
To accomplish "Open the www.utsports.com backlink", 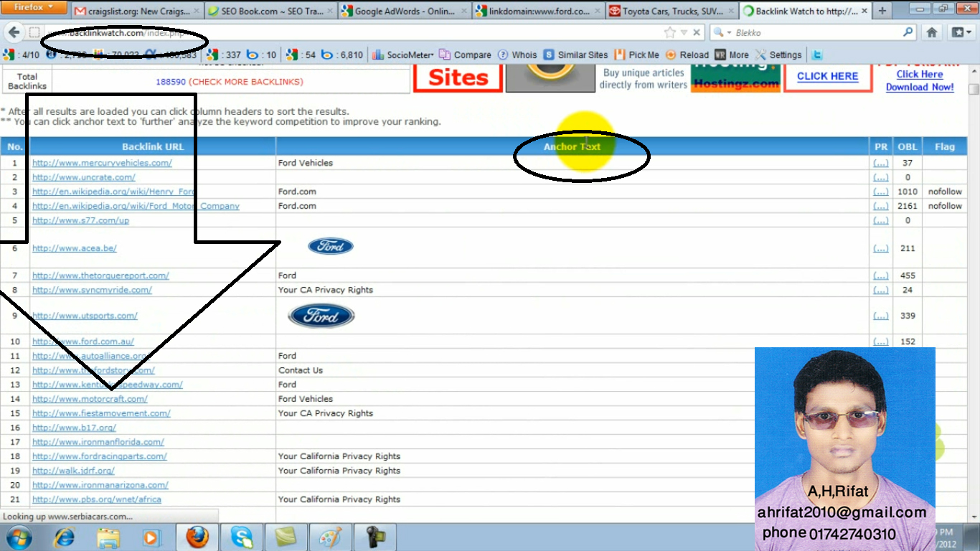I will click(85, 316).
